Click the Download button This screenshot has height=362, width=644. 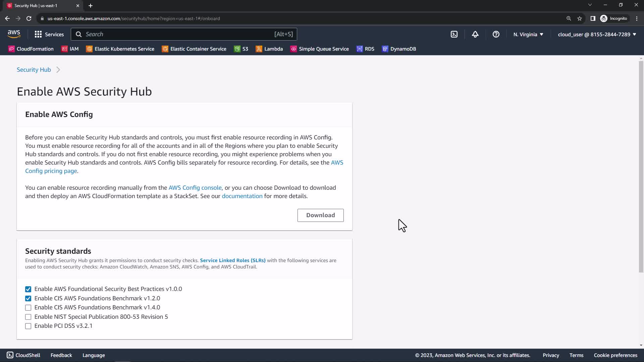pyautogui.click(x=320, y=215)
